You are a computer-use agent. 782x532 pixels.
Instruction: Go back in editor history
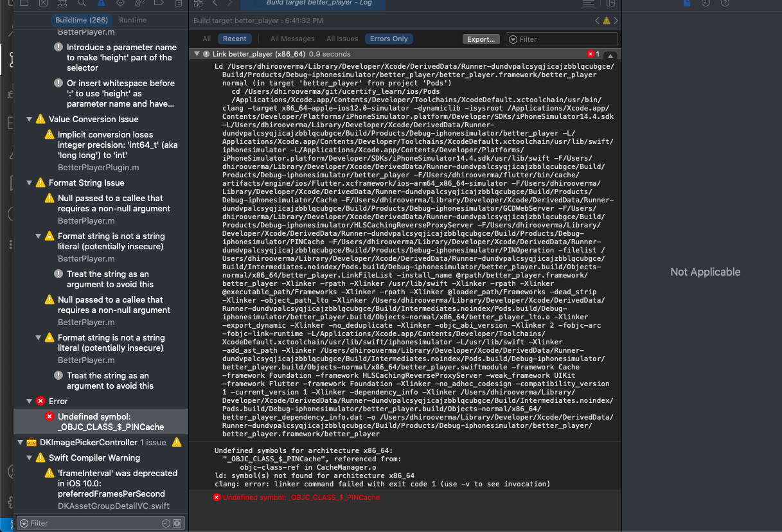[x=215, y=3]
